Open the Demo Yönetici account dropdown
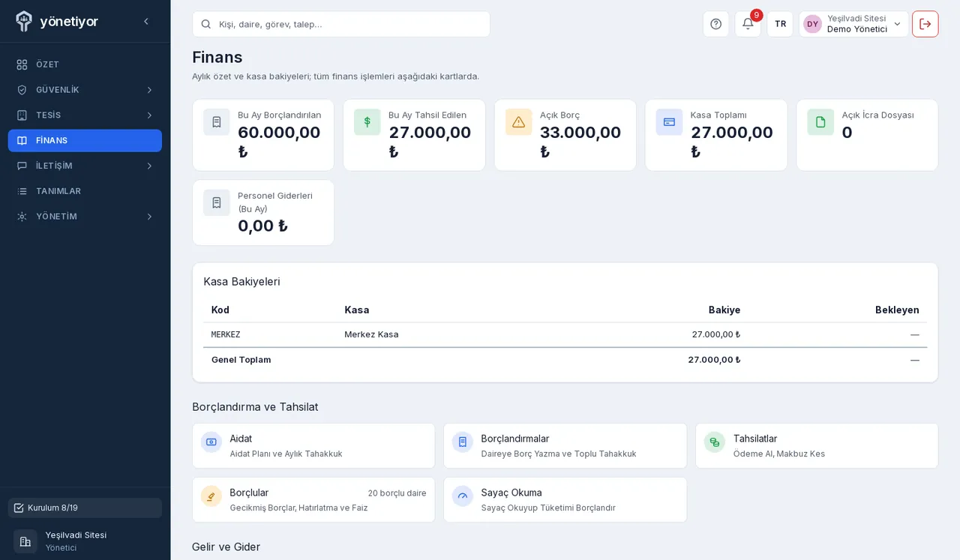Viewport: 960px width, 560px height. point(853,24)
